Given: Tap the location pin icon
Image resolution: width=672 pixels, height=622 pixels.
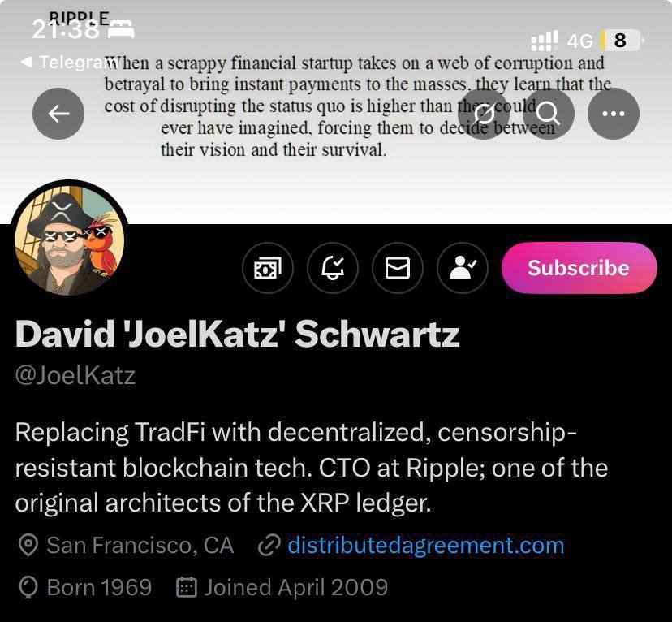Looking at the screenshot, I should click(x=28, y=545).
